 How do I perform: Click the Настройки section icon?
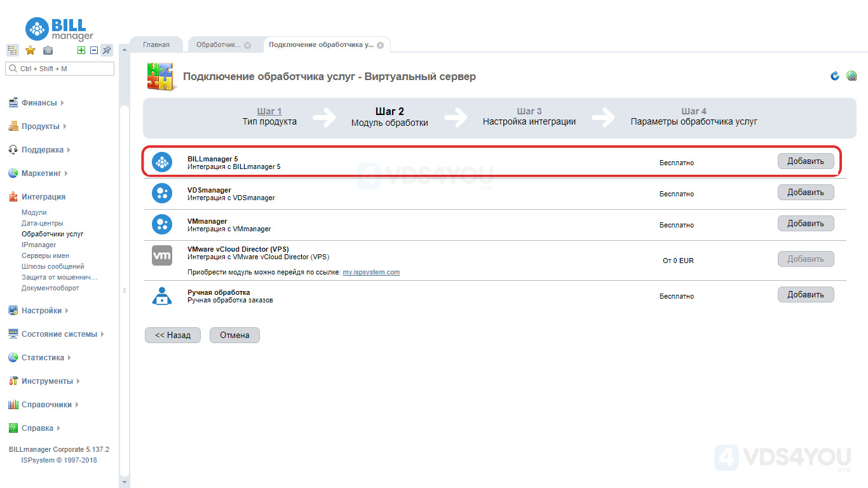point(13,310)
